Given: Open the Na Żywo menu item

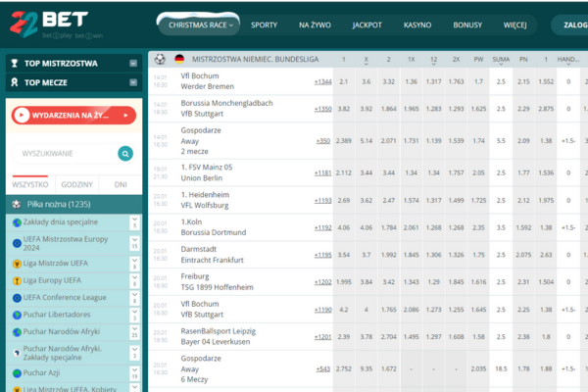Looking at the screenshot, I should (x=316, y=24).
